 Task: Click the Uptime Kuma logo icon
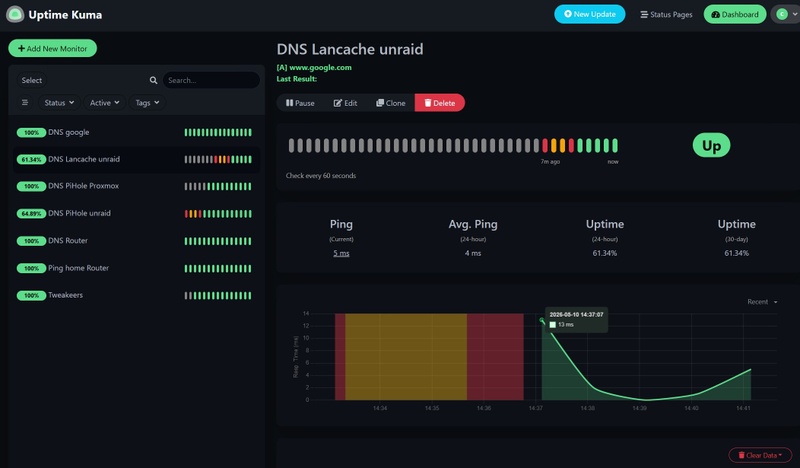click(x=15, y=14)
